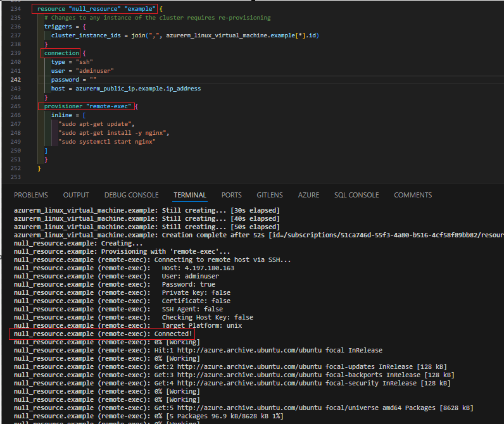The height and width of the screenshot is (424, 504).
Task: Click the resource "null_resource" "example" declaration
Action: coord(96,9)
